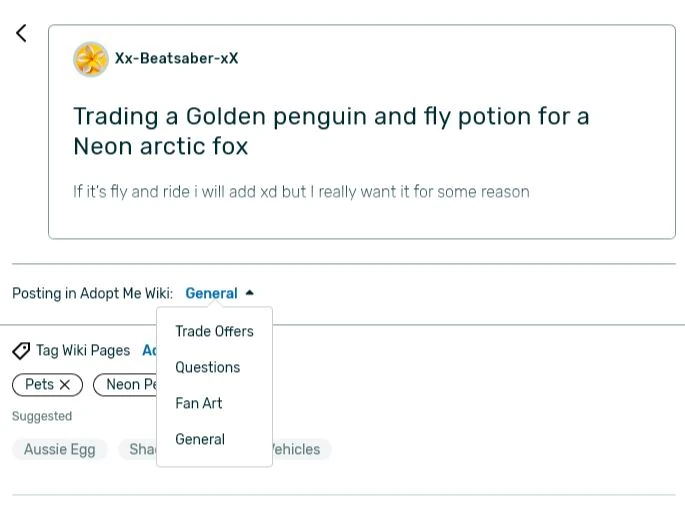This screenshot has height=505, width=685.
Task: Click the post body text beginning "If it's fly and ride"
Action: tap(301, 191)
